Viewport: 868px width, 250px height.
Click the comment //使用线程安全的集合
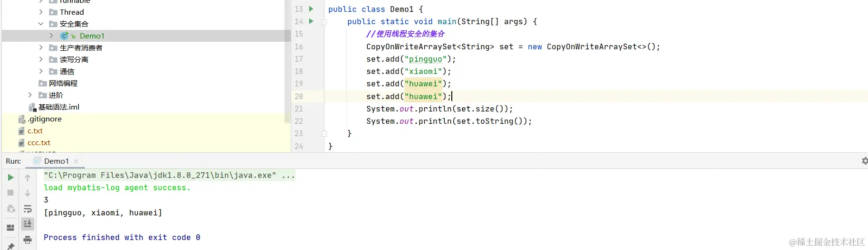(x=405, y=34)
